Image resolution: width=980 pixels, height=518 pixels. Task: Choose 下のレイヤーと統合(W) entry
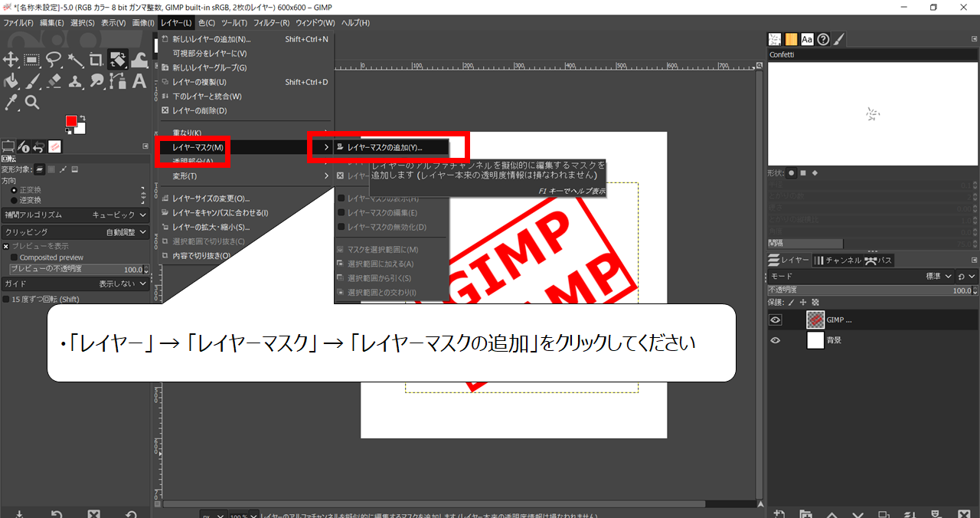pyautogui.click(x=245, y=97)
